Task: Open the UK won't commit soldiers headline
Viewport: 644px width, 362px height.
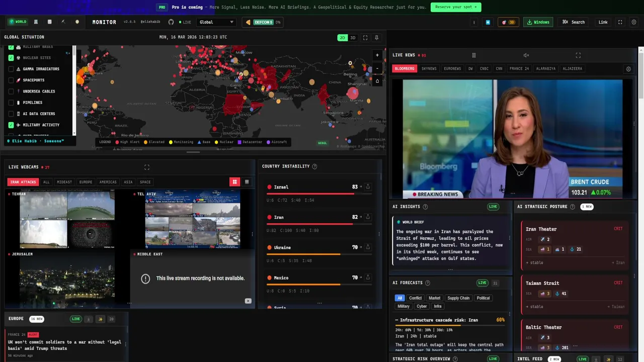Action: (x=64, y=345)
